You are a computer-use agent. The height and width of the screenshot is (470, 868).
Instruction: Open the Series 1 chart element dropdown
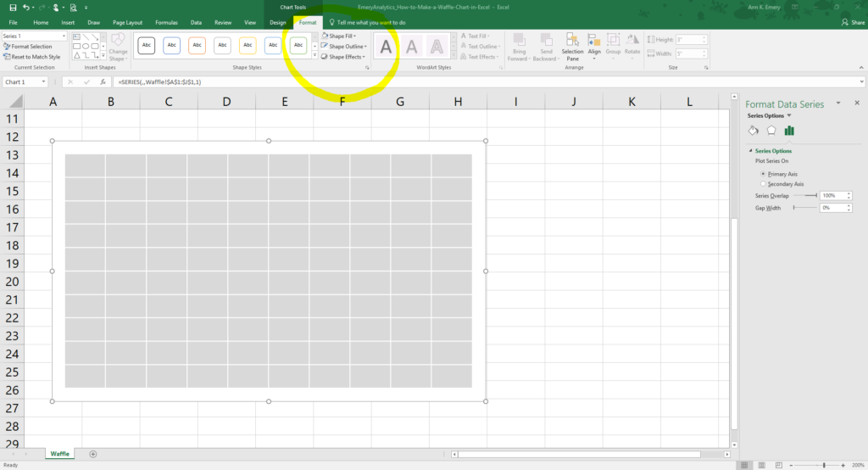64,36
